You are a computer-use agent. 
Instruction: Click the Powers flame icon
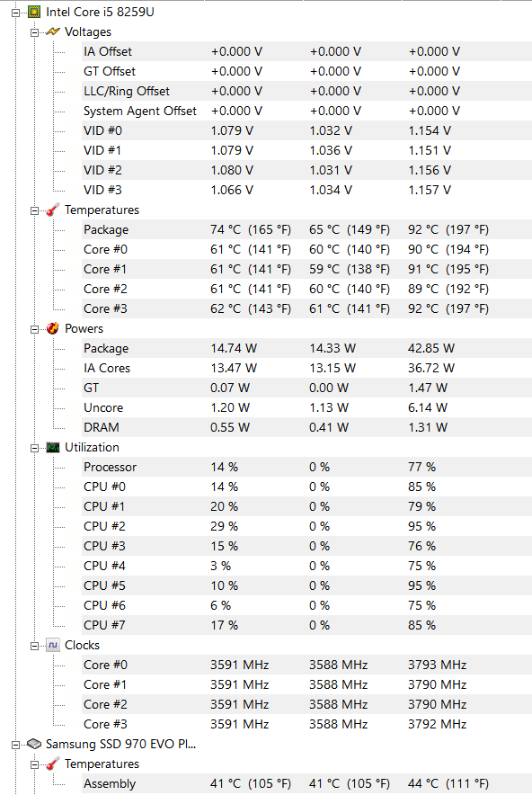pyautogui.click(x=53, y=328)
